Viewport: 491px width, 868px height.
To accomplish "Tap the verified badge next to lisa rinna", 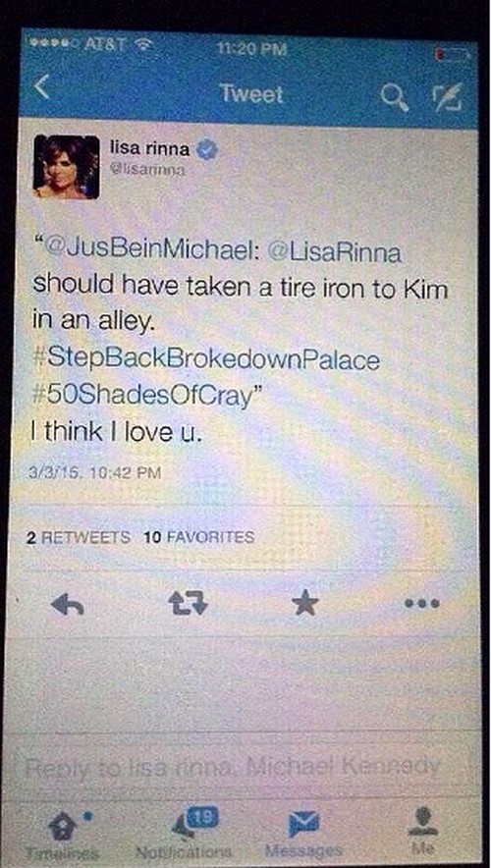I will pyautogui.click(x=207, y=150).
